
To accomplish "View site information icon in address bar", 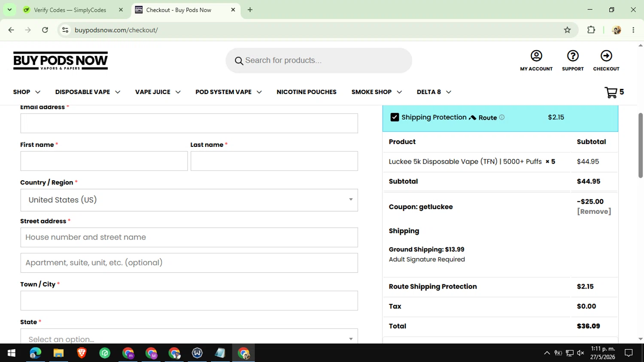I will tap(65, 30).
